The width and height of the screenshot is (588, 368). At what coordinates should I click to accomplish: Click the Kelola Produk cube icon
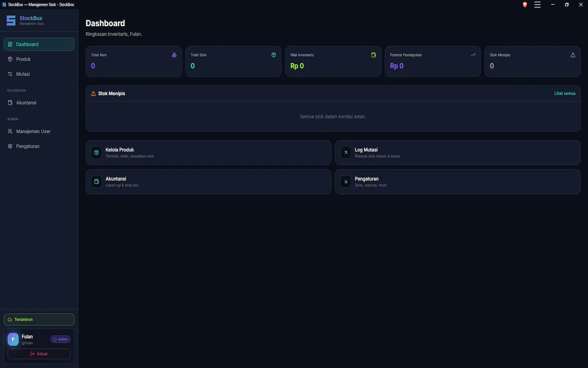point(96,152)
